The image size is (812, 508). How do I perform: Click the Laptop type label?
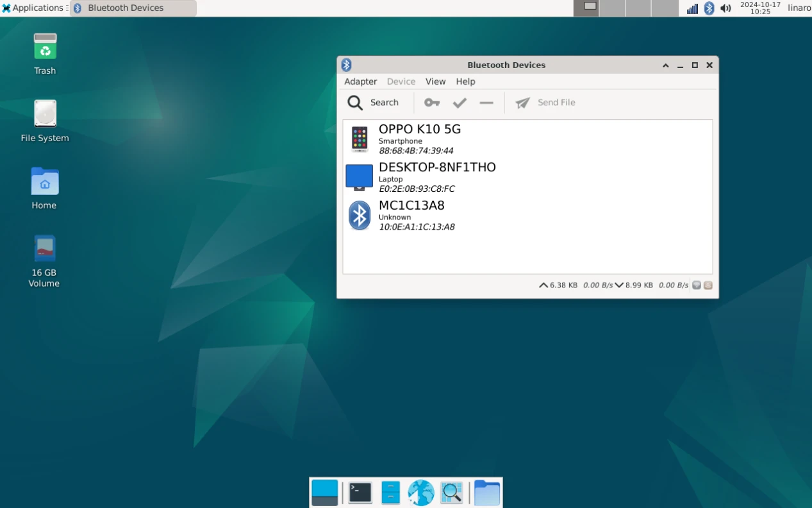pyautogui.click(x=391, y=179)
